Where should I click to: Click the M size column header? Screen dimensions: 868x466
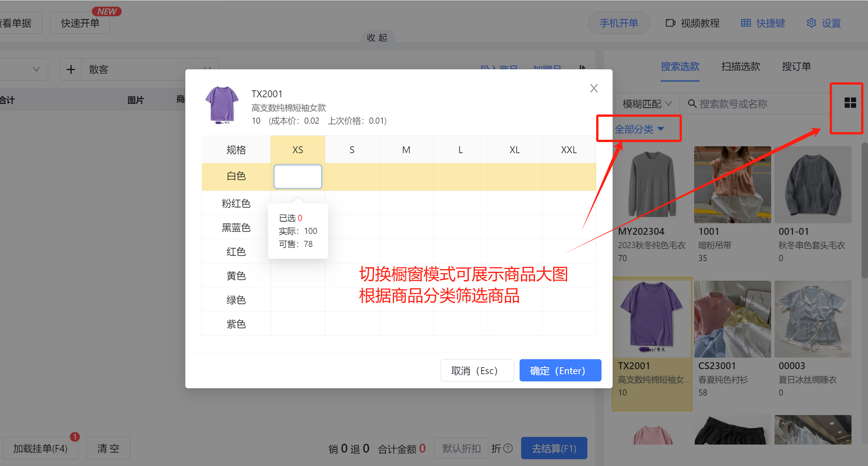(x=406, y=150)
